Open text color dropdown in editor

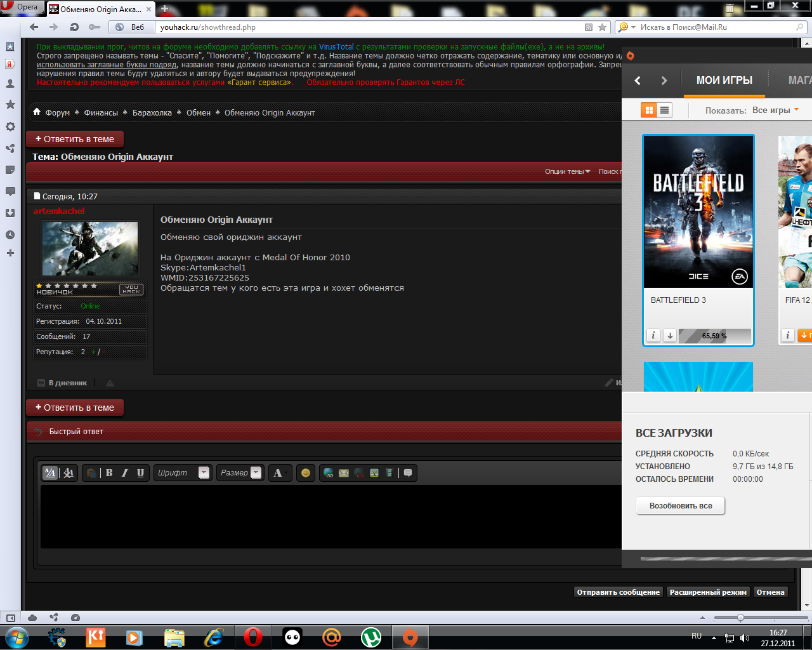click(x=280, y=473)
